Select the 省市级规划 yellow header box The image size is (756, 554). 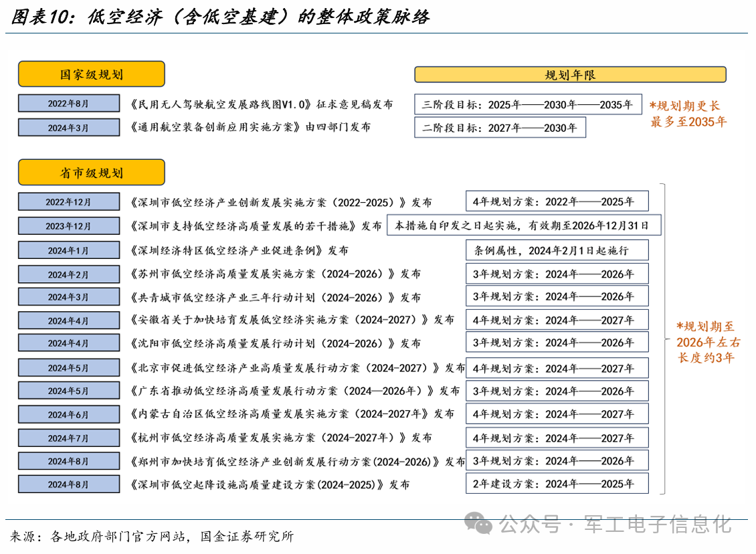92,173
